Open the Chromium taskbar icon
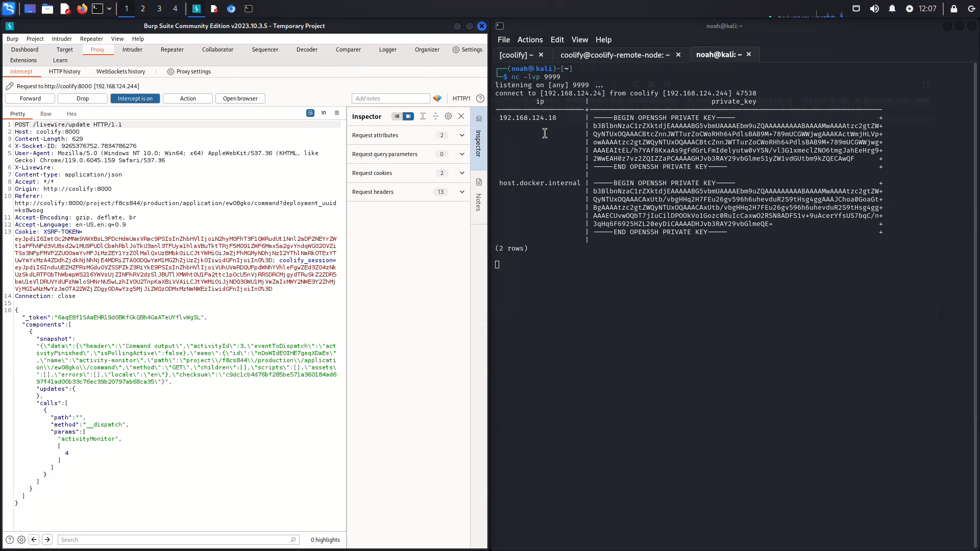The width and height of the screenshot is (980, 551). point(231,9)
